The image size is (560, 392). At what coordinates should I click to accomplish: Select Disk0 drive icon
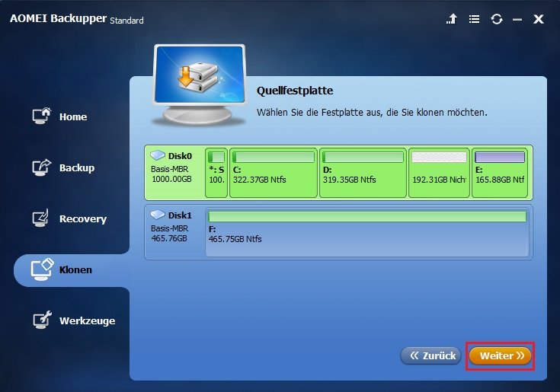tap(158, 155)
